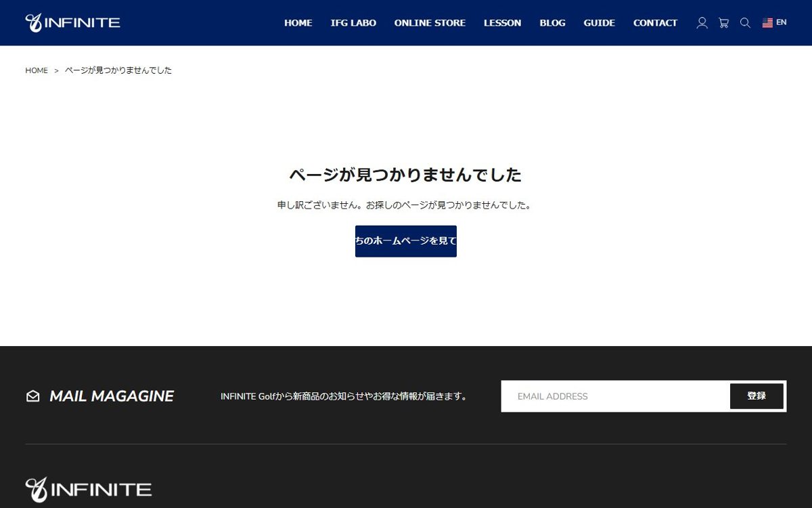The width and height of the screenshot is (812, 508).
Task: Click the mail envelope icon near MAIL MAGAGINE
Action: [32, 396]
